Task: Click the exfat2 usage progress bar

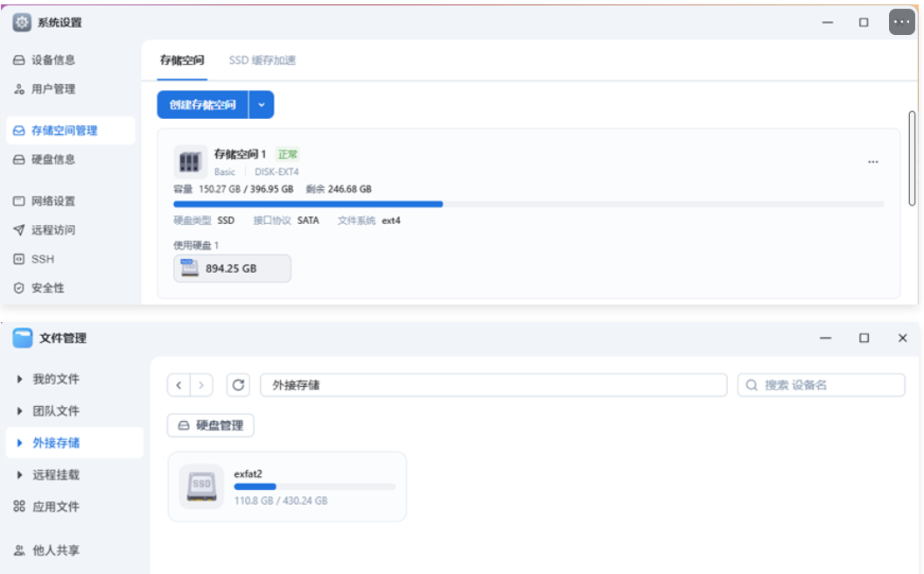Action: [315, 486]
